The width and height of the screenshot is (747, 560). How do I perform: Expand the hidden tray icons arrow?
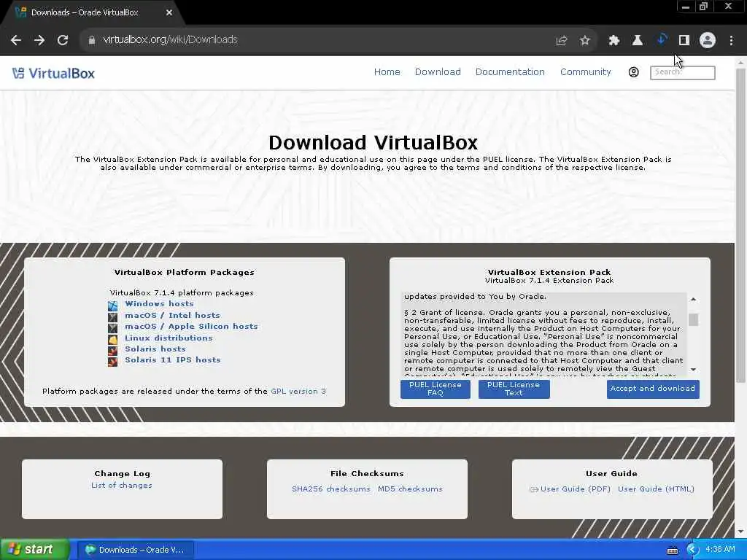(692, 550)
